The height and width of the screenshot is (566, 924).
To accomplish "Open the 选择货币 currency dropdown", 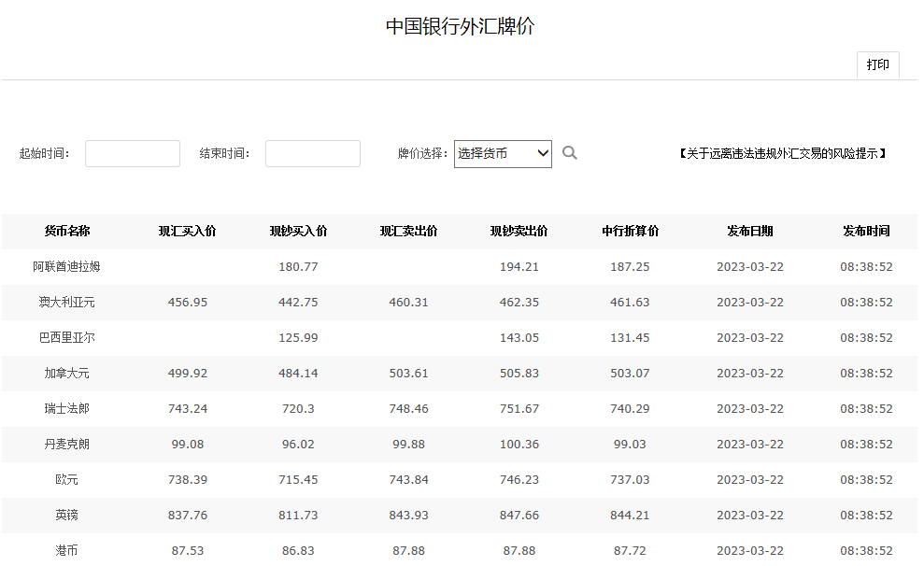I will tap(503, 154).
